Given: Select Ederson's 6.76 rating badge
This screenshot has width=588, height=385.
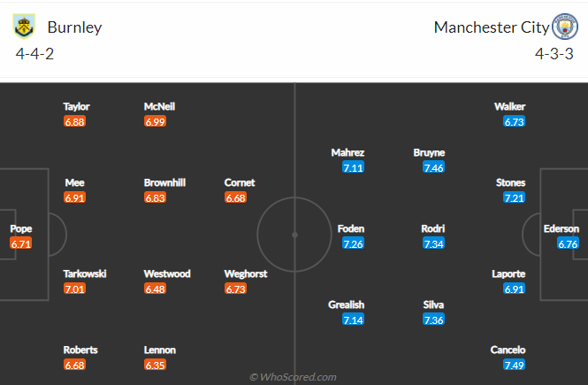Looking at the screenshot, I should point(568,243).
